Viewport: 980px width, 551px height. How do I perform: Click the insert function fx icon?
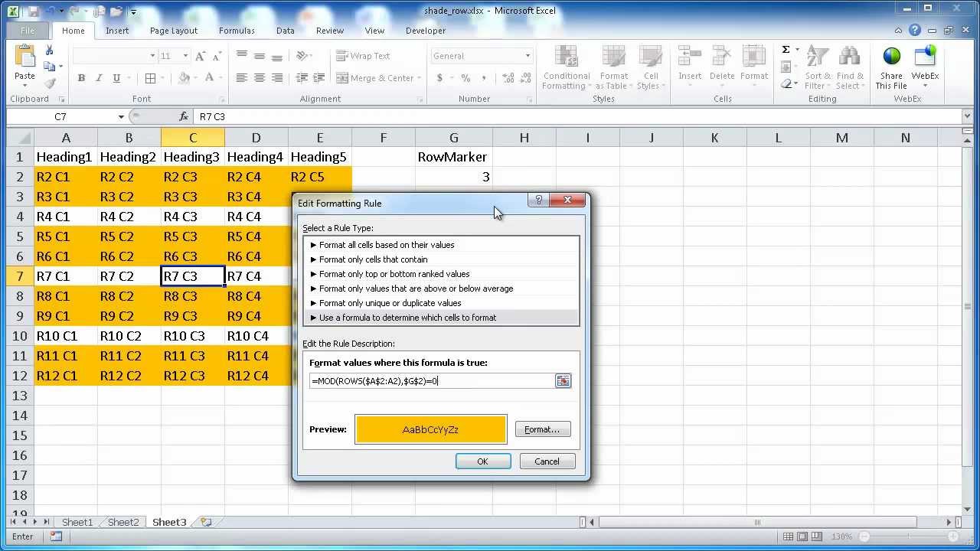(x=184, y=116)
